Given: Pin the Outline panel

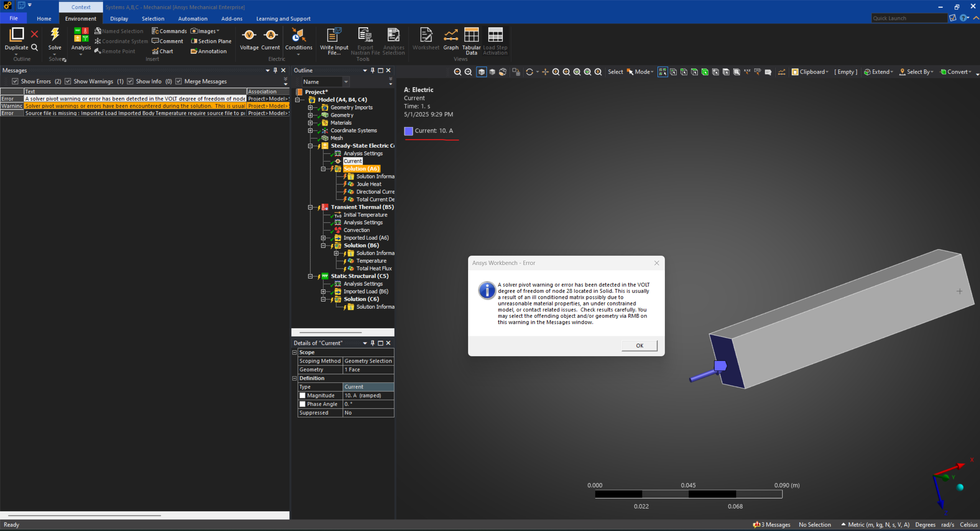Looking at the screenshot, I should click(x=373, y=70).
